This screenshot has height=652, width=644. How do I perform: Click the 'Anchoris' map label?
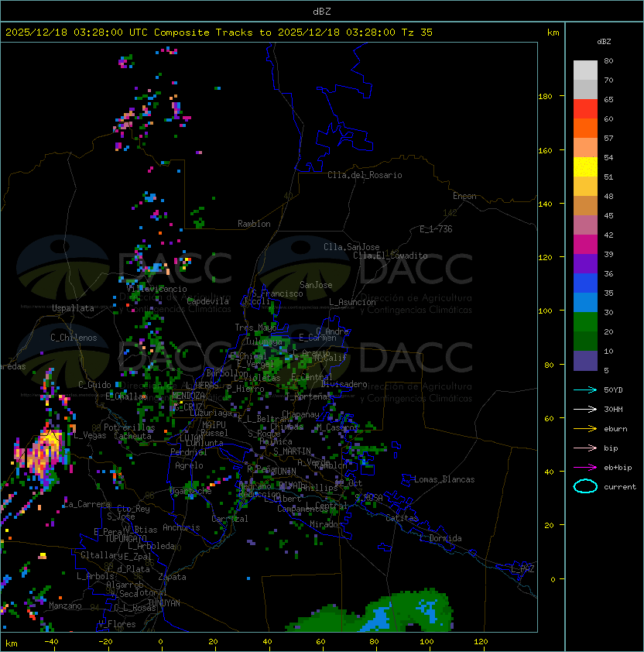(181, 527)
